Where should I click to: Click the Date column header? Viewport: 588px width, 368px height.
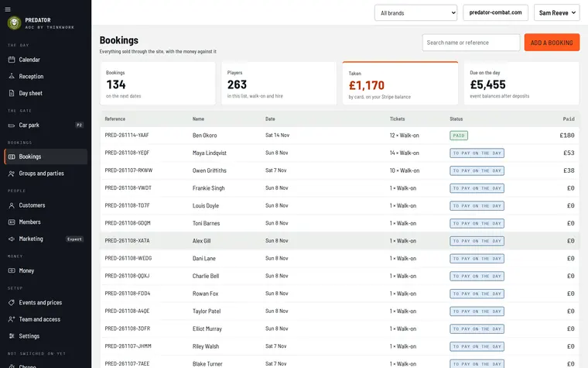(270, 119)
